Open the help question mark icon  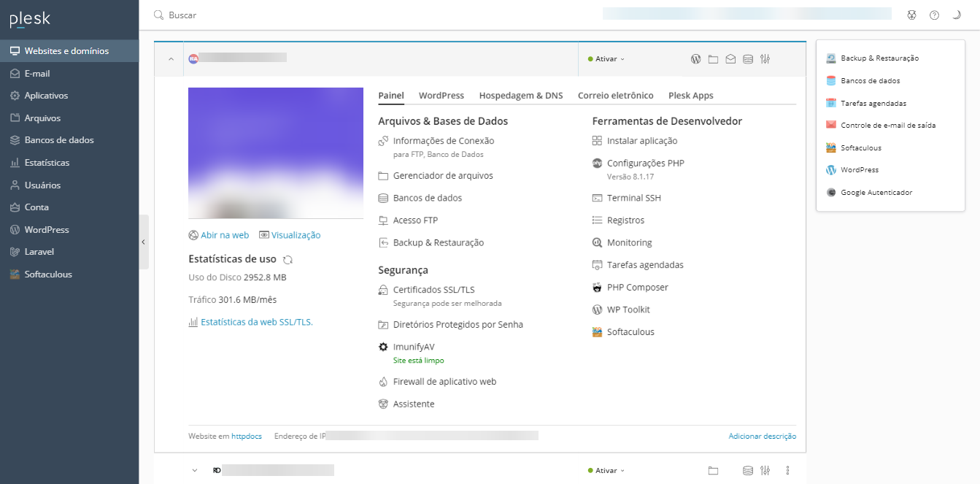934,15
